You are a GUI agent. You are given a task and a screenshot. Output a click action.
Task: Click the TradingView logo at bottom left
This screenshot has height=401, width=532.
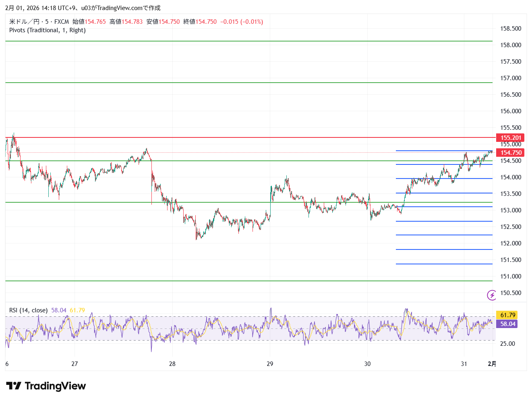pyautogui.click(x=46, y=386)
